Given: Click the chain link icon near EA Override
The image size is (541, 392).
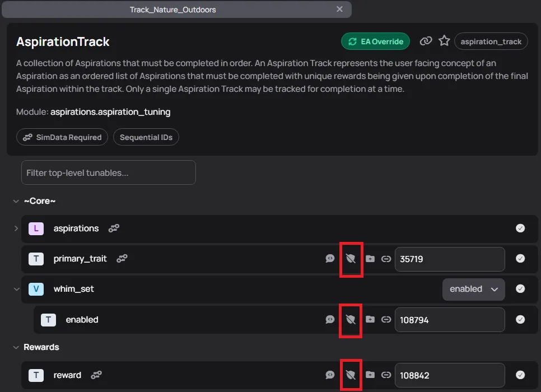Looking at the screenshot, I should pos(426,41).
